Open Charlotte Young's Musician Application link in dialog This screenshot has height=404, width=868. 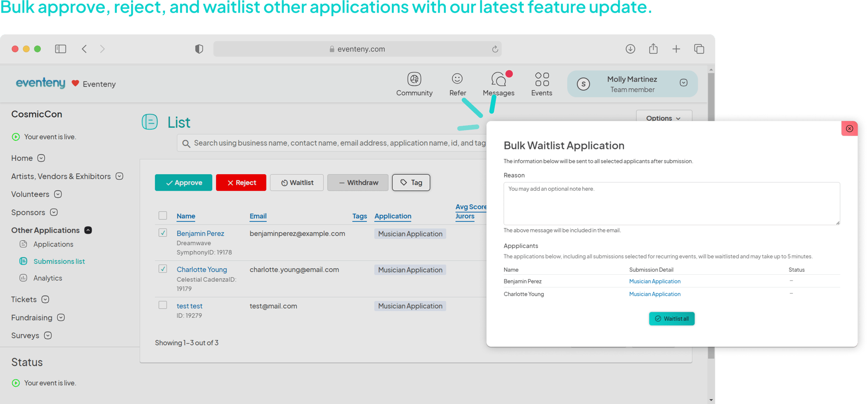coord(654,294)
